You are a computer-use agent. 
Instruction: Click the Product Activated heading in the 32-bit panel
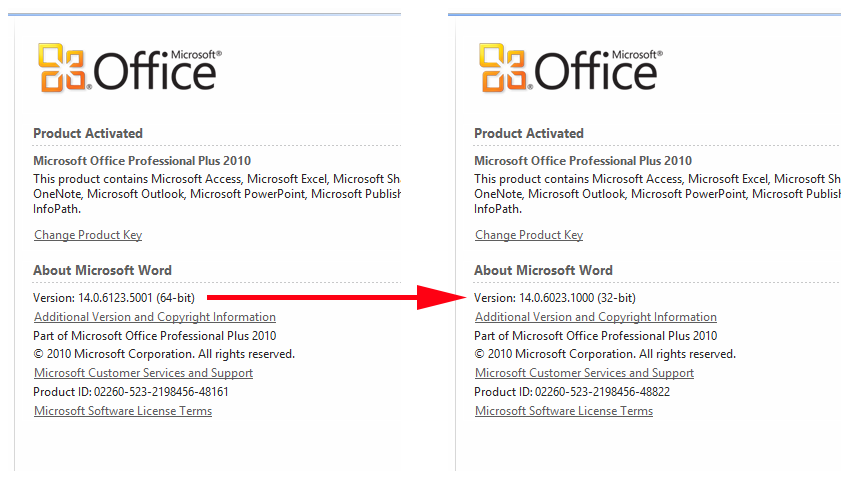coord(528,133)
